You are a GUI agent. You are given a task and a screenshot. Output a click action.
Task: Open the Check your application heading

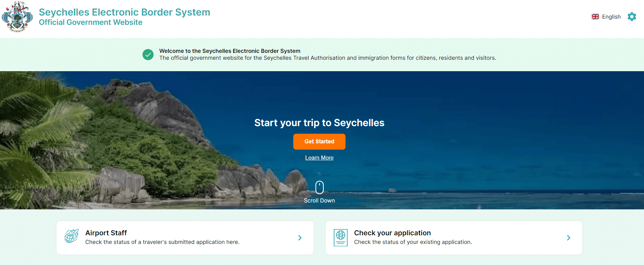tap(393, 233)
